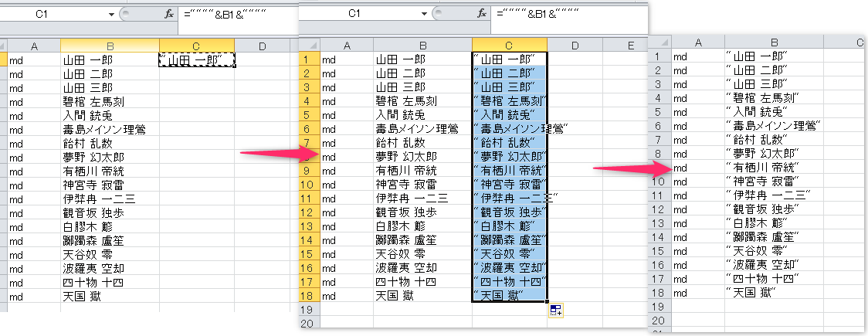
Task: Open the Auto Fill Options icon below column C
Action: pyautogui.click(x=555, y=311)
